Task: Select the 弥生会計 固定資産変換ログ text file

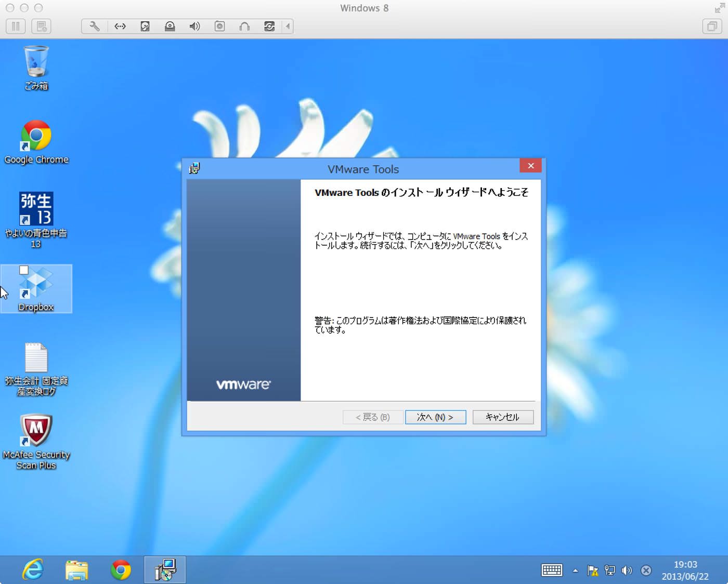Action: pyautogui.click(x=36, y=369)
